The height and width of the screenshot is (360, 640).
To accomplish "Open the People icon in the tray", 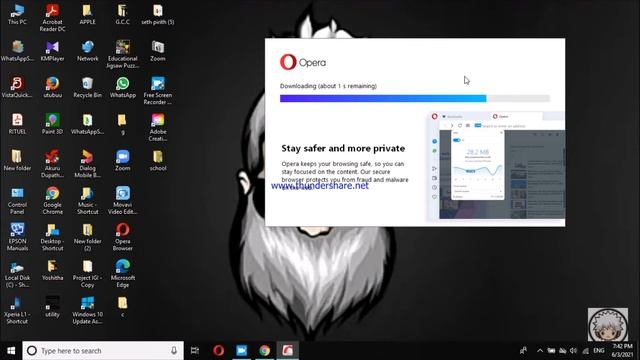I will pos(523,351).
